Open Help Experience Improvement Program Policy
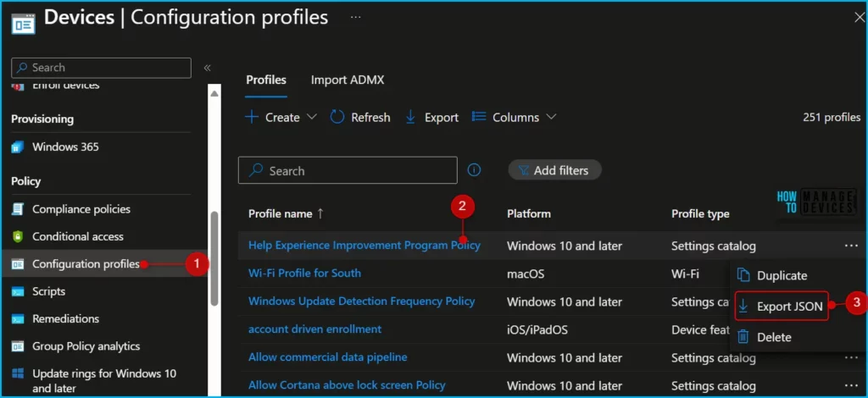The width and height of the screenshot is (868, 398). coord(364,246)
